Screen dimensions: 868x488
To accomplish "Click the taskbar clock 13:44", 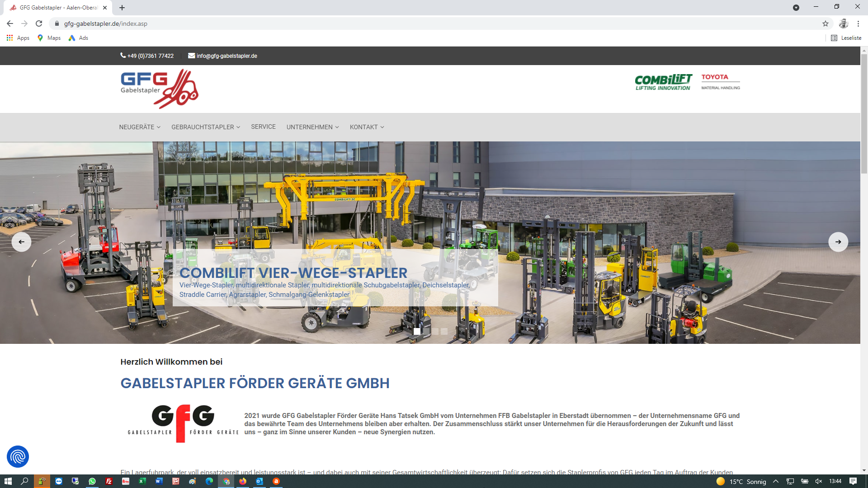I will click(x=835, y=481).
